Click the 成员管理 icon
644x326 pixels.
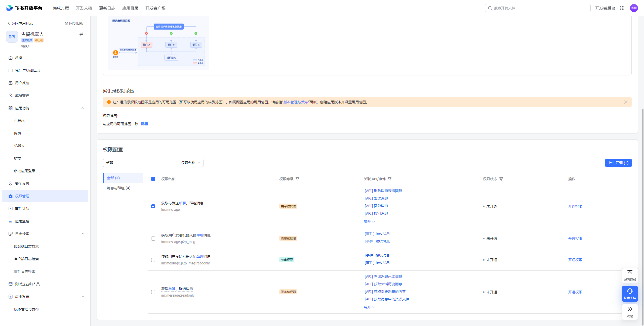click(x=11, y=96)
